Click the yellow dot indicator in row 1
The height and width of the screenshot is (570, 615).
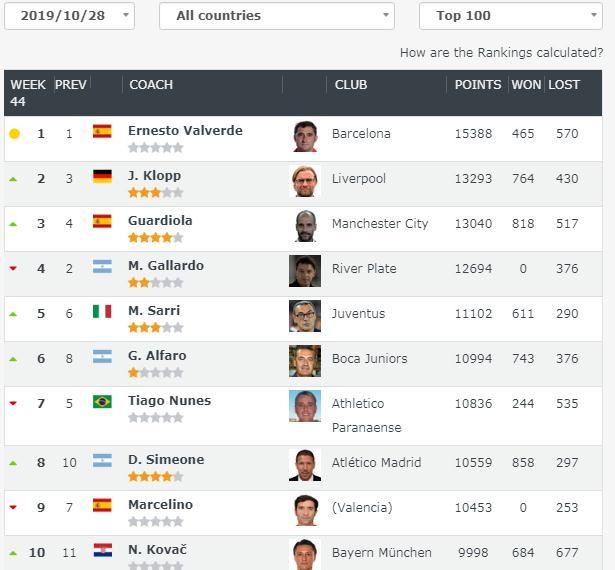[14, 133]
